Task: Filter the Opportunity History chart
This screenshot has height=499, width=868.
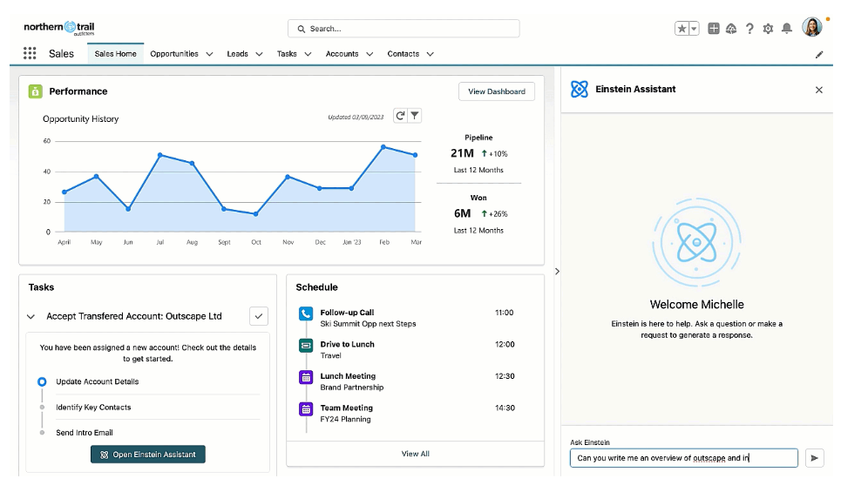Action: click(415, 115)
